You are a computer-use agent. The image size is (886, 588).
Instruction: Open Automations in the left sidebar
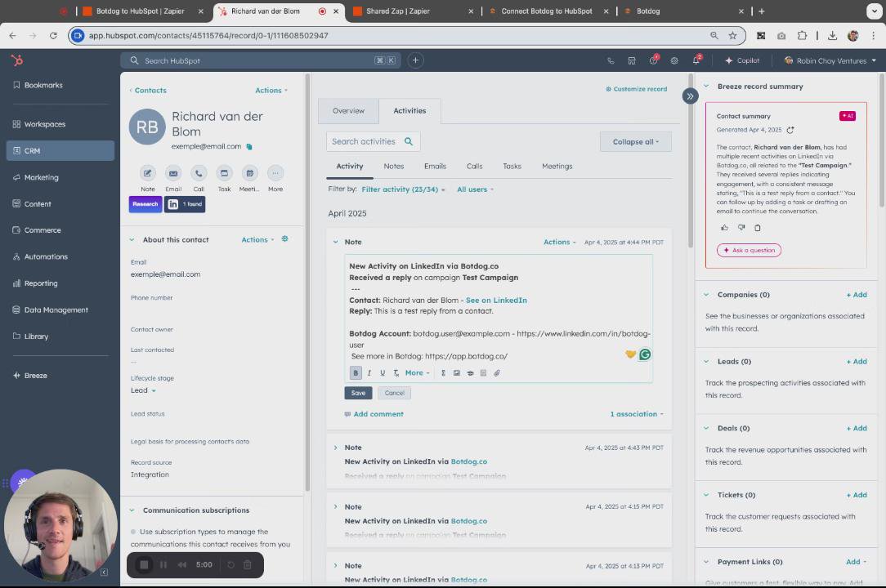click(x=60, y=256)
